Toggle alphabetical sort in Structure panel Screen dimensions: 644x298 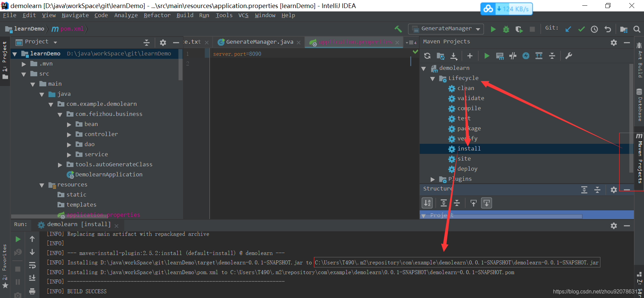(x=427, y=203)
